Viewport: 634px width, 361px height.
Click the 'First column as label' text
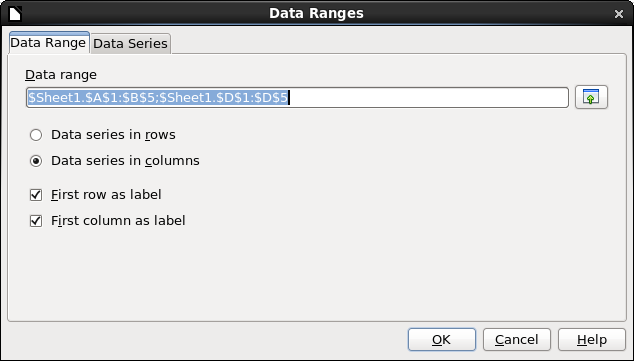pyautogui.click(x=118, y=221)
